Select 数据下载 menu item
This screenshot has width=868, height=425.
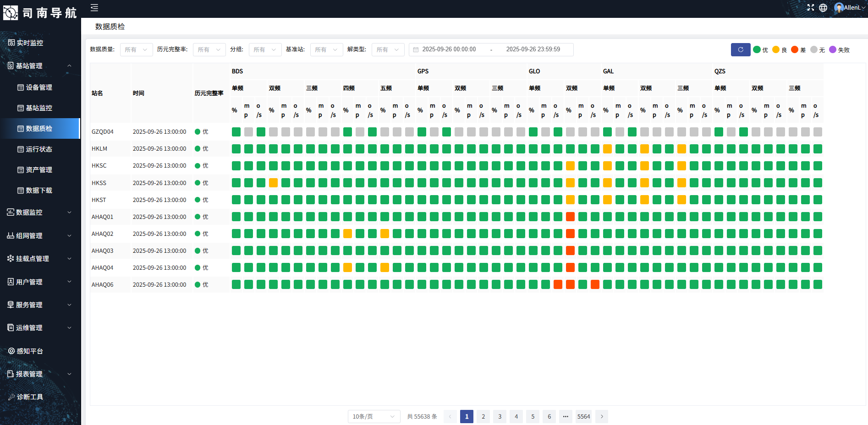coord(40,190)
